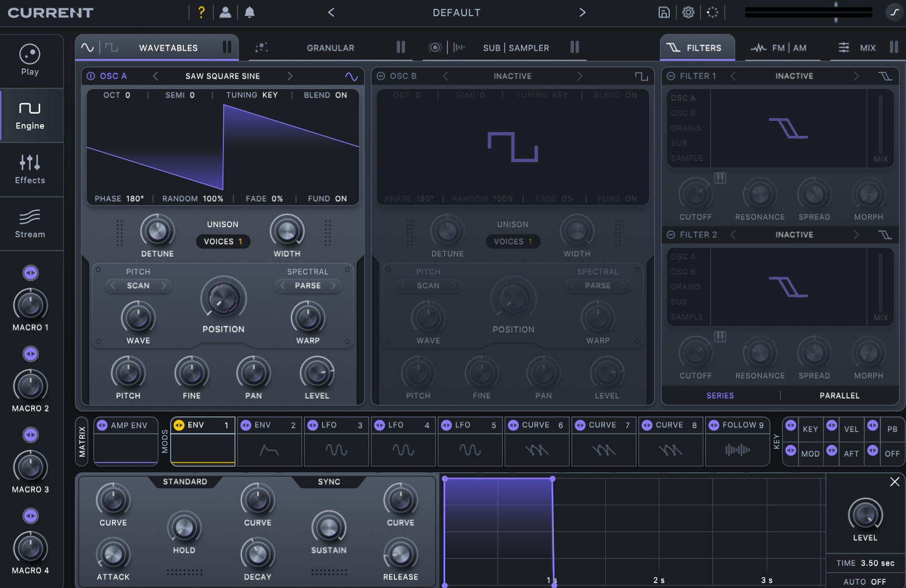Go to previous preset with left chevron

pyautogui.click(x=331, y=12)
